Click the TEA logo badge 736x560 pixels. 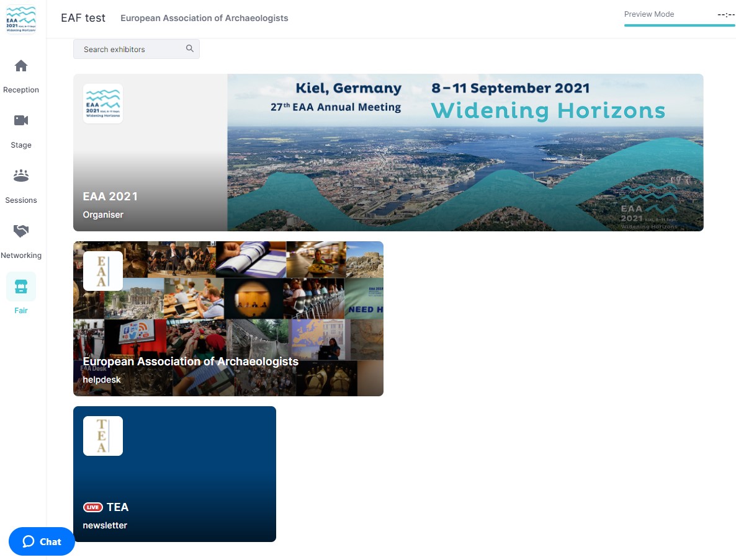pyautogui.click(x=103, y=436)
